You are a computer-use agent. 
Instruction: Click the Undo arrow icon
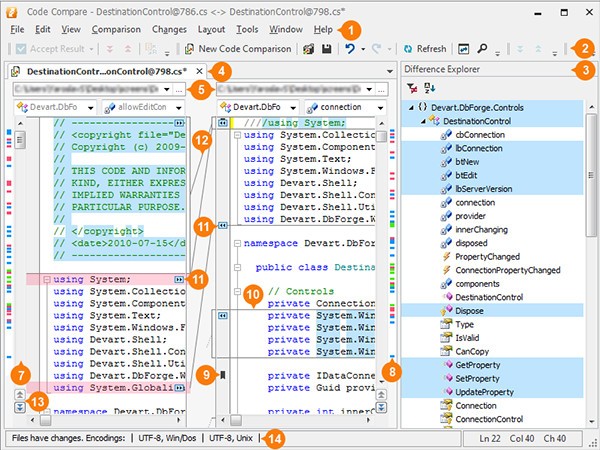point(350,48)
